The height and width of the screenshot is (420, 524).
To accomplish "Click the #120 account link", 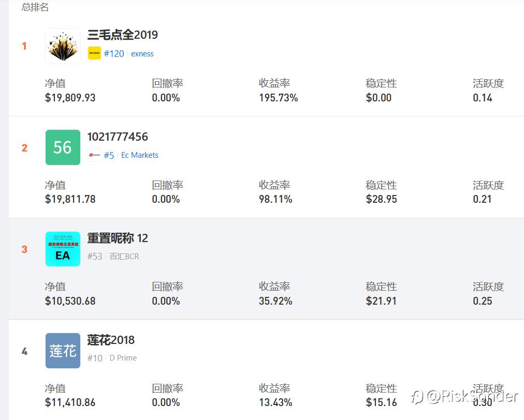I will point(114,53).
